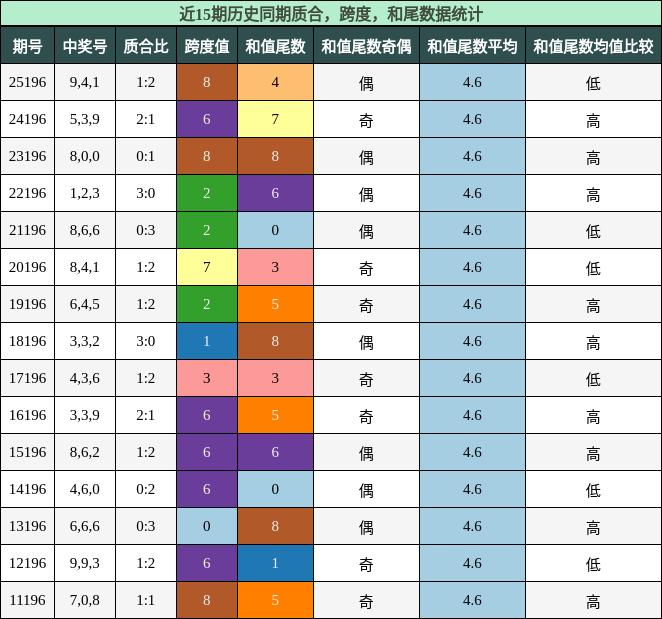Click the 期号 column header

27,45
